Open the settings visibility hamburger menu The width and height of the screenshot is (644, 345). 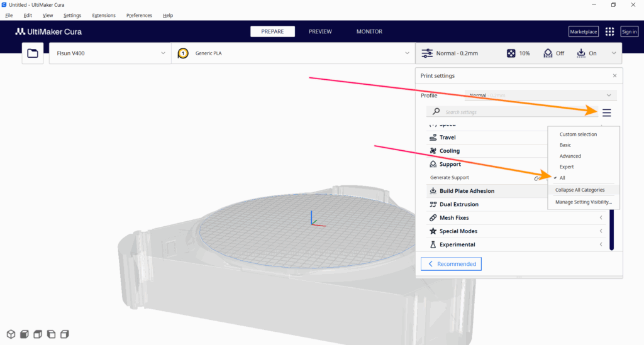(x=607, y=112)
